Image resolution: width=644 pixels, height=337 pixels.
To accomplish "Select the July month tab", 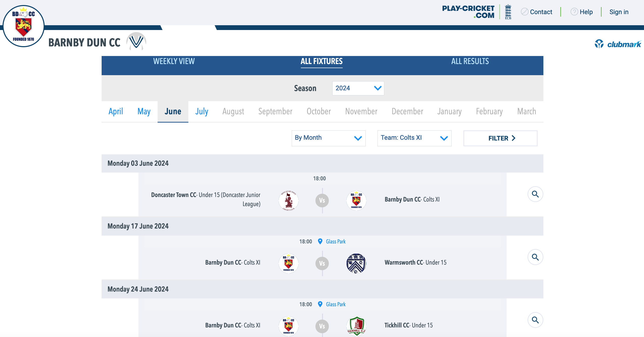I will tap(202, 111).
